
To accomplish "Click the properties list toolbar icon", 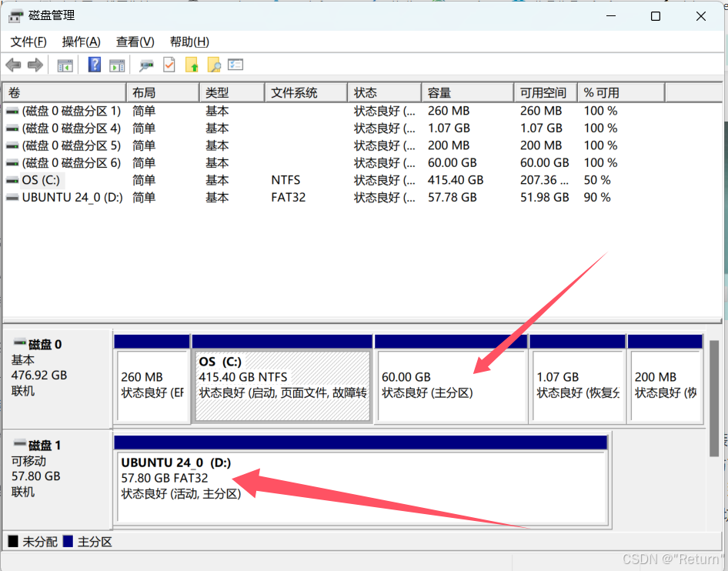I will [x=236, y=65].
